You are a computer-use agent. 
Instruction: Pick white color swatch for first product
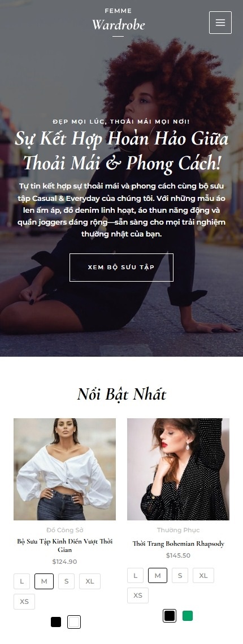(74, 622)
